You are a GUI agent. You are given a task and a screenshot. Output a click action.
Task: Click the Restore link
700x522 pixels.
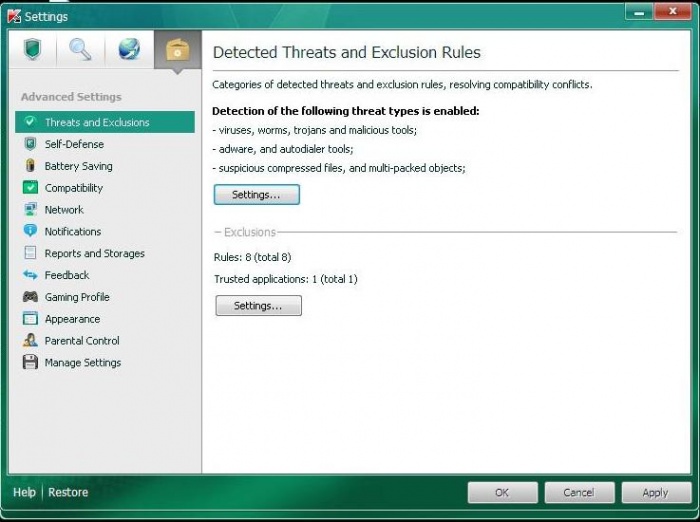point(68,492)
